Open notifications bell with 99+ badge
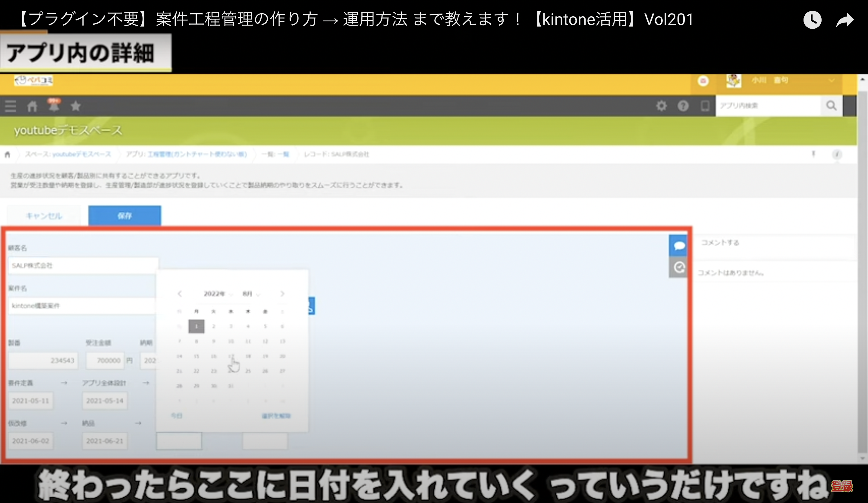868x503 pixels. [54, 105]
